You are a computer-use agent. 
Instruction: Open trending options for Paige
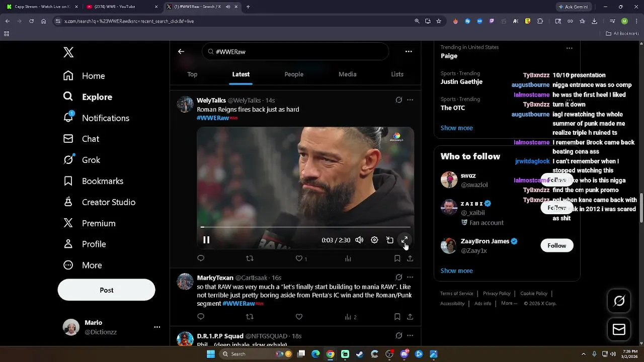tap(569, 48)
